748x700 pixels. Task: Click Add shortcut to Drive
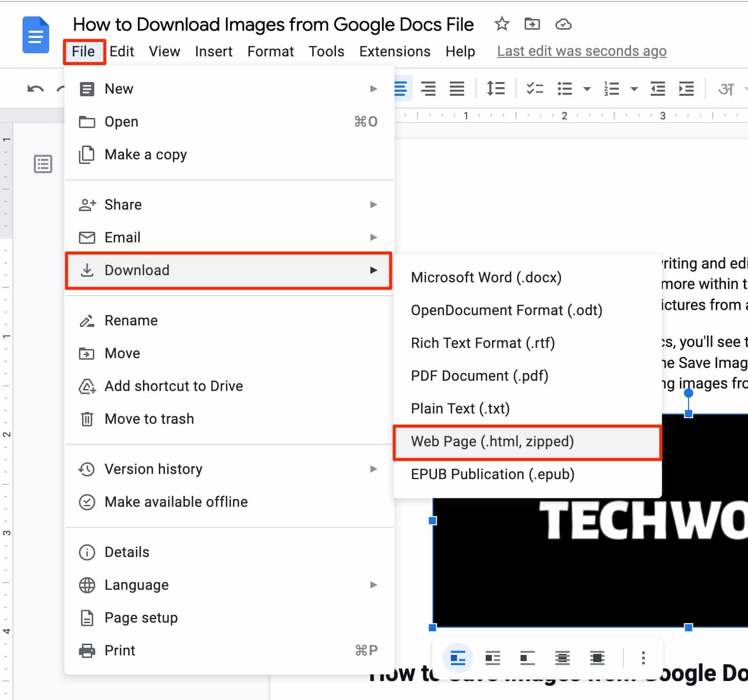(229, 386)
